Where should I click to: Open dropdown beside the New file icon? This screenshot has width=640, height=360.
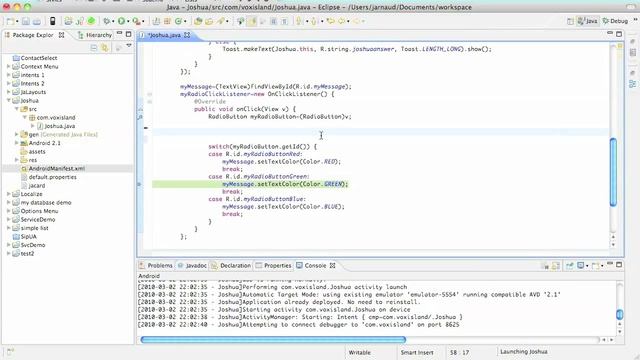[x=17, y=22]
